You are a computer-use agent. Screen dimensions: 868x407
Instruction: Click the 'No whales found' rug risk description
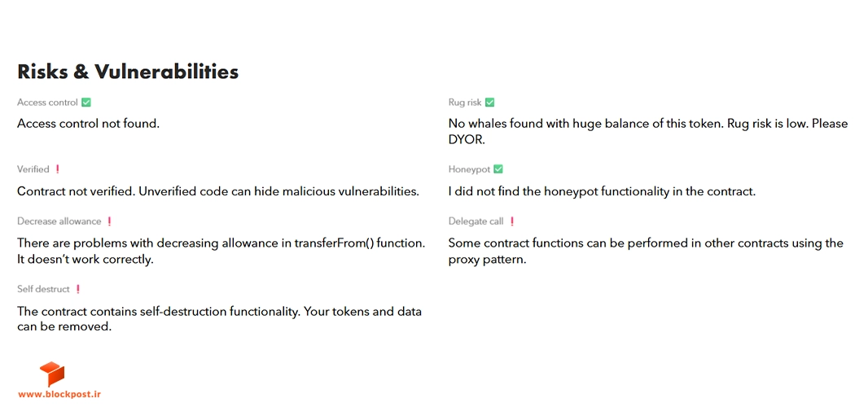tap(647, 132)
